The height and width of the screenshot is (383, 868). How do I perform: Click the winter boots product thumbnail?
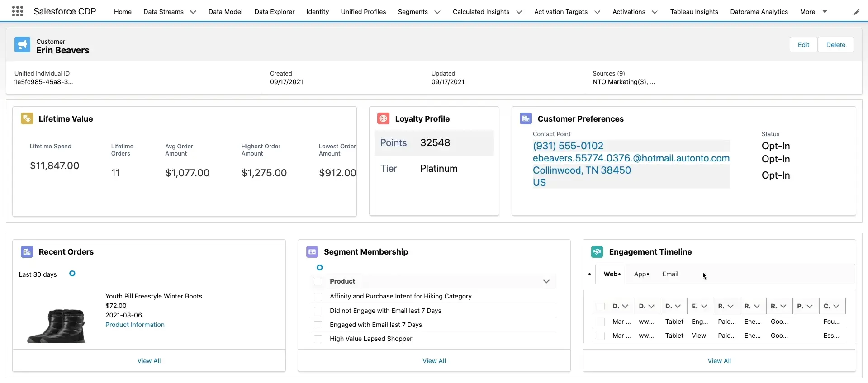(x=56, y=326)
